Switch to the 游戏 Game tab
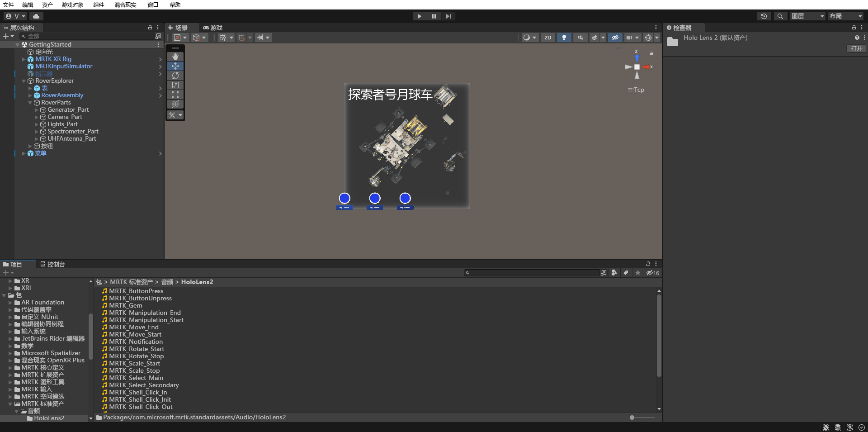The height and width of the screenshot is (432, 868). [x=215, y=28]
